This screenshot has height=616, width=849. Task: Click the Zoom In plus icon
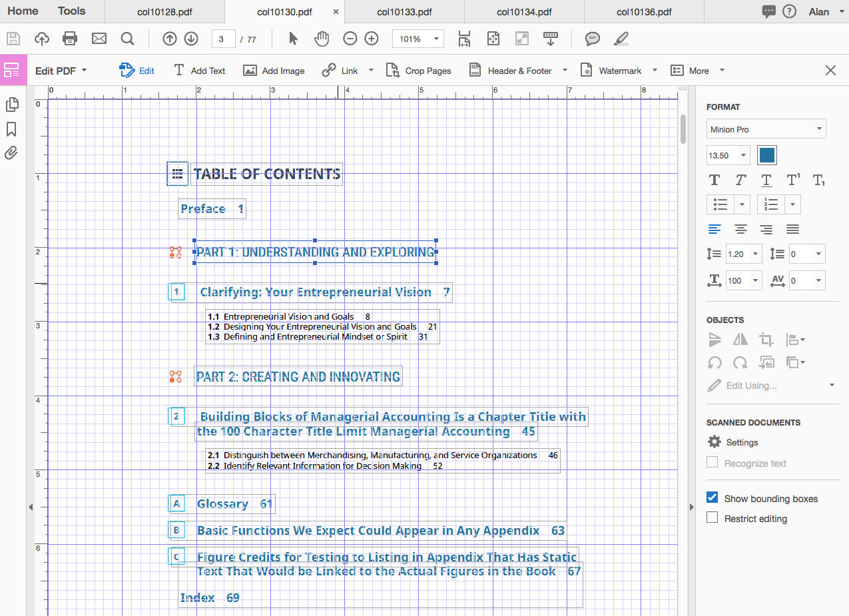coord(372,39)
